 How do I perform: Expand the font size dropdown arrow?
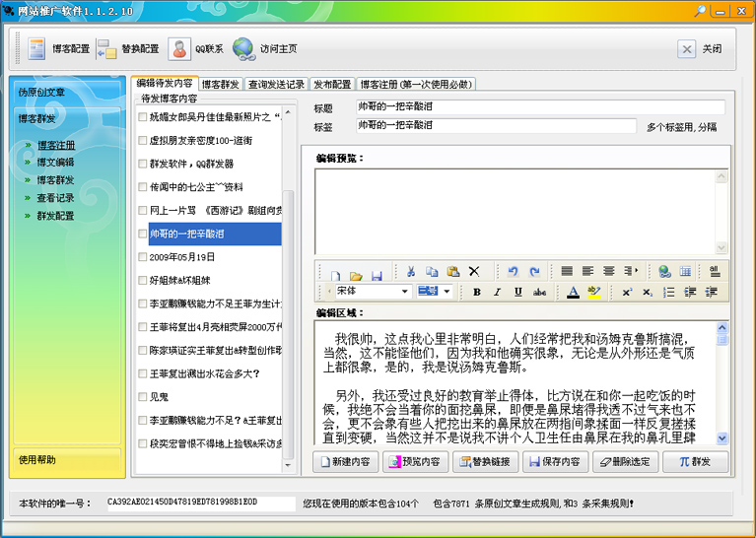tap(447, 292)
